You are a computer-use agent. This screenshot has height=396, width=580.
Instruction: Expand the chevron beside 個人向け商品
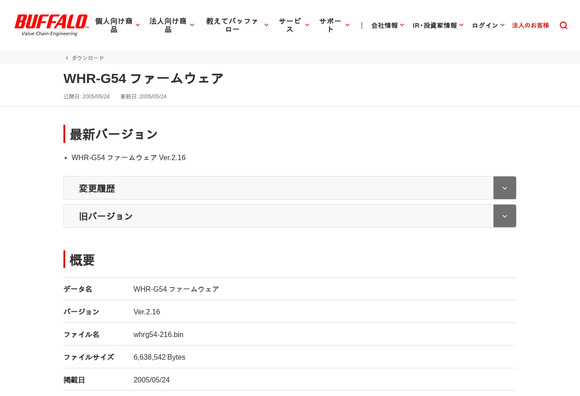tap(138, 25)
